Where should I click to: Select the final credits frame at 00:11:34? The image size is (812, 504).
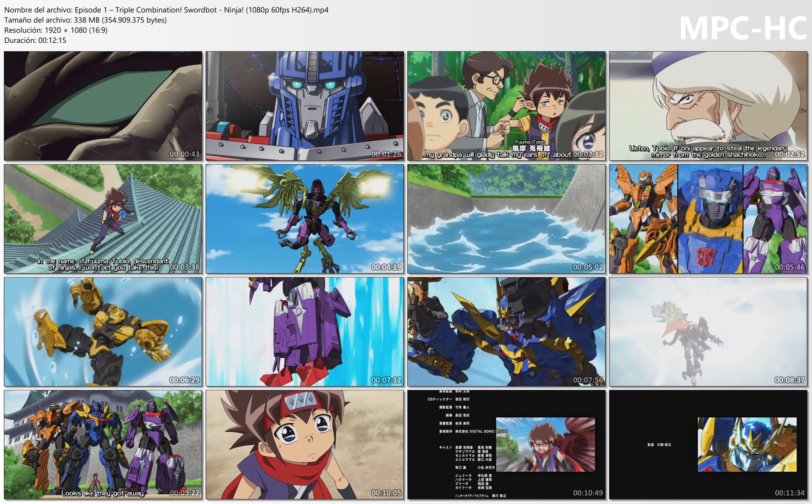coord(708,445)
